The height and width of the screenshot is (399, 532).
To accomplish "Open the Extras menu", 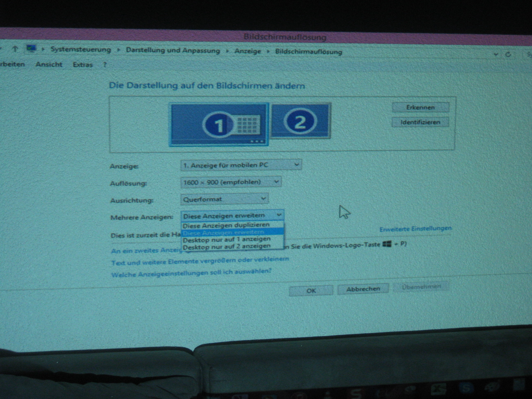I will click(83, 65).
